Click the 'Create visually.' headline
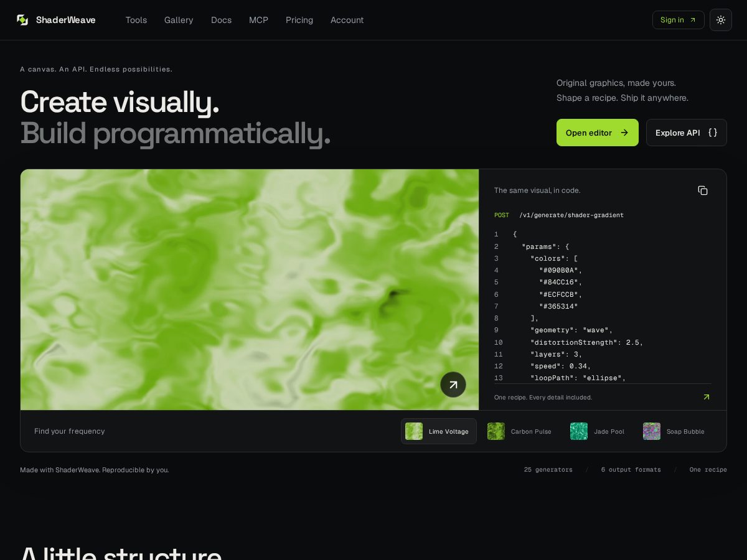This screenshot has width=747, height=560. coord(120,103)
